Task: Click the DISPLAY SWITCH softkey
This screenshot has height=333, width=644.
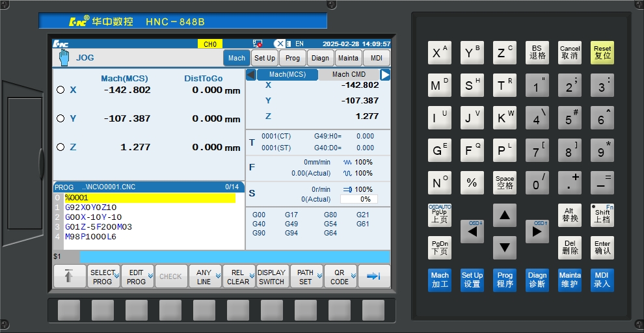Action: coord(271,276)
